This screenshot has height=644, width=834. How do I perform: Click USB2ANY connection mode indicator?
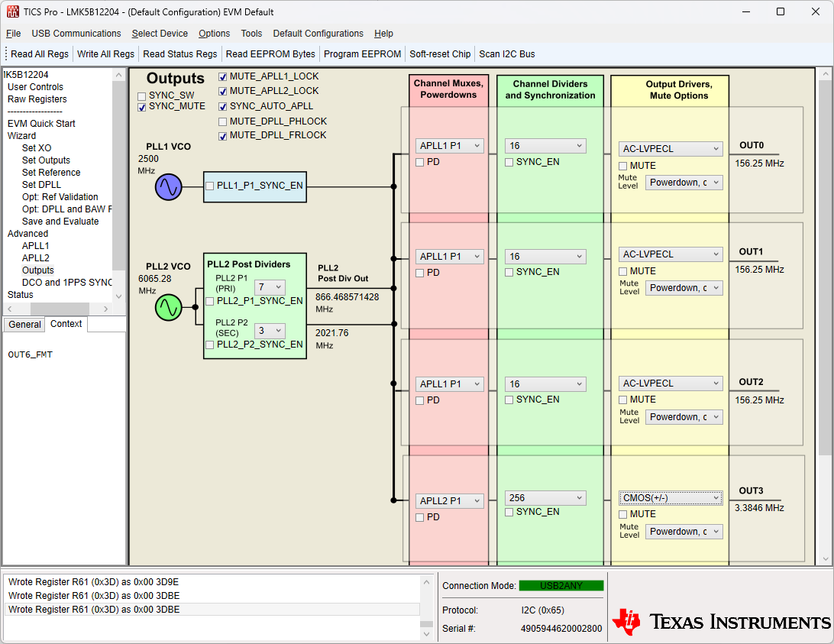tap(561, 586)
